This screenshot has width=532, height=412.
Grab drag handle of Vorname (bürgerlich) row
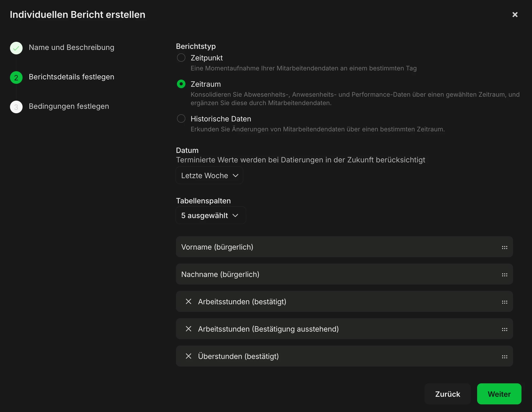(504, 247)
